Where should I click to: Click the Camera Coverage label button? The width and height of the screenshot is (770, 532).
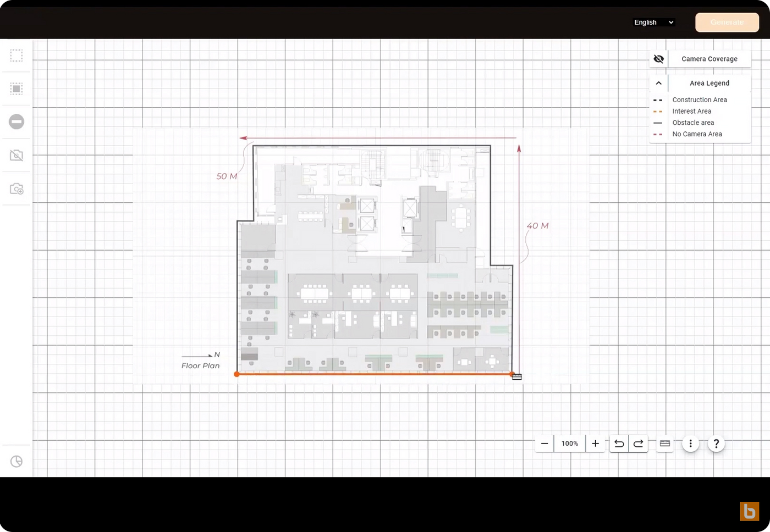click(x=709, y=59)
